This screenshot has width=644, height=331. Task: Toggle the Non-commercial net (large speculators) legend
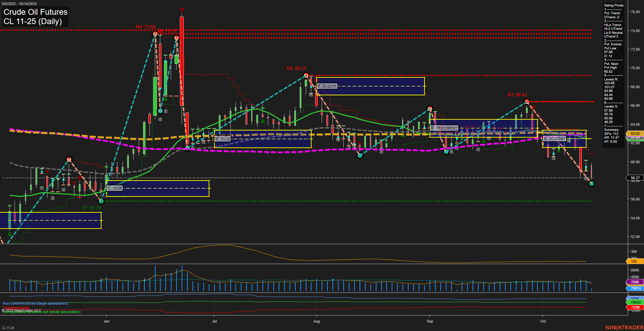pyautogui.click(x=34, y=303)
